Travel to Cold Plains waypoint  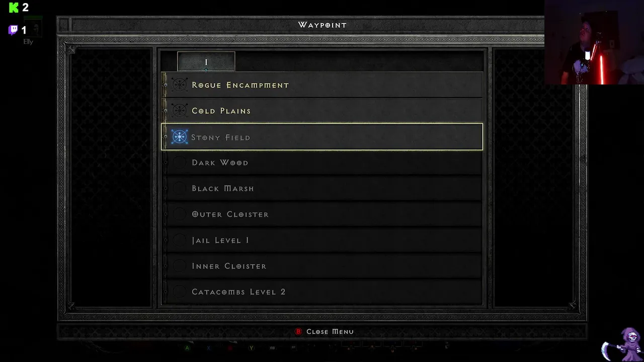(322, 111)
